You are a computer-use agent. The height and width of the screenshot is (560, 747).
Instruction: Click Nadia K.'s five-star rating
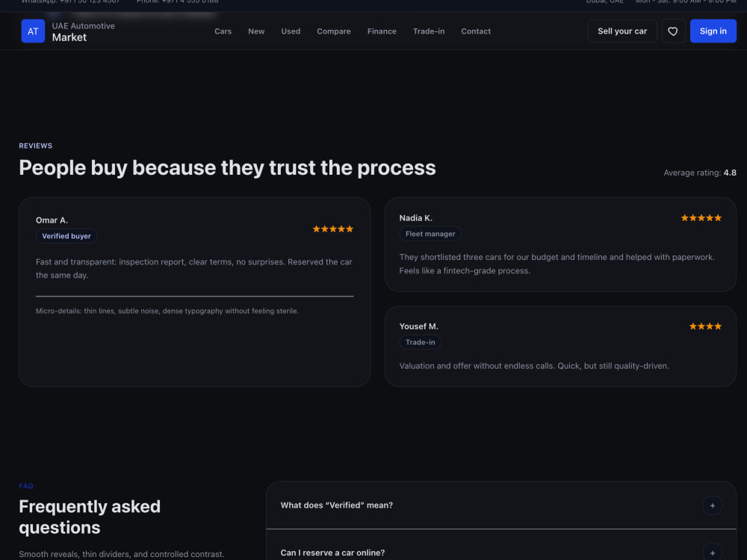[x=701, y=218]
